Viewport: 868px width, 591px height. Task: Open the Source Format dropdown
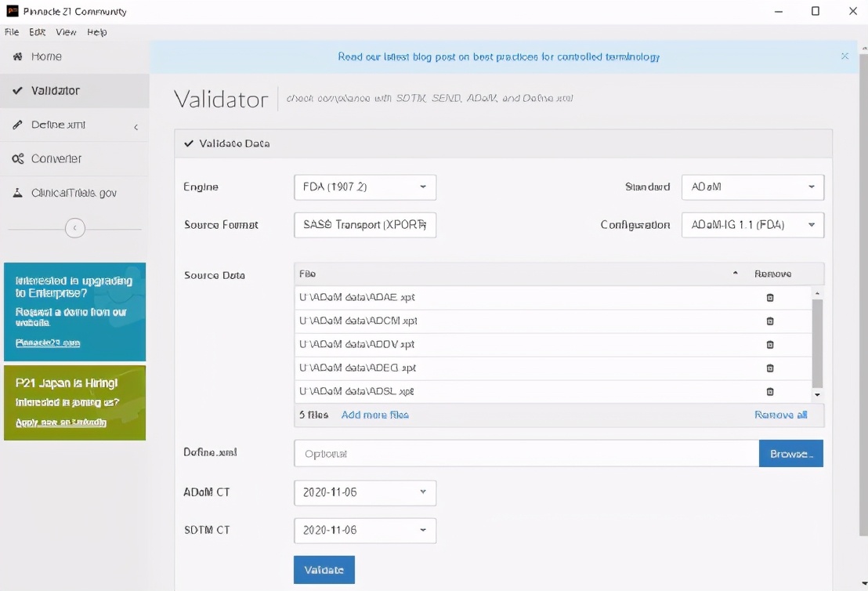point(365,225)
